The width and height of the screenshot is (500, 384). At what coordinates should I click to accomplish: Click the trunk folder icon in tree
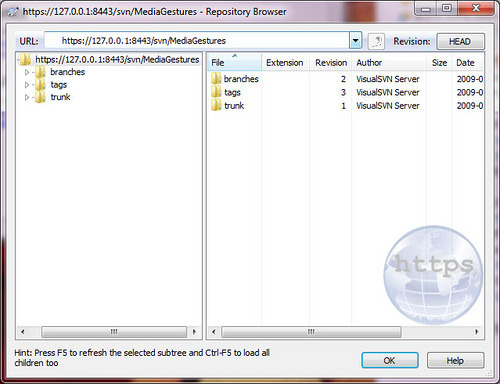(40, 97)
